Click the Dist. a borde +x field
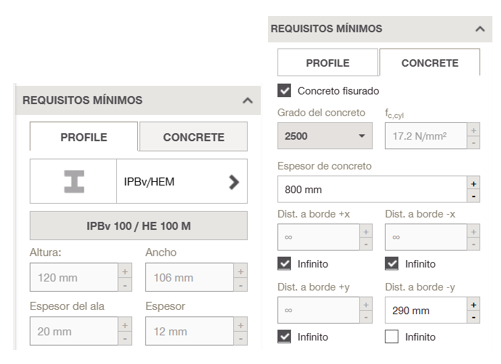Image resolution: width=501 pixels, height=364 pixels. point(318,237)
